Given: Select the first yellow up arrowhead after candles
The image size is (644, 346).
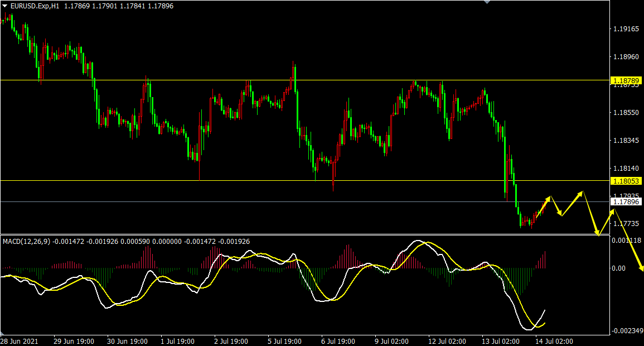Looking at the screenshot, I should point(548,199).
